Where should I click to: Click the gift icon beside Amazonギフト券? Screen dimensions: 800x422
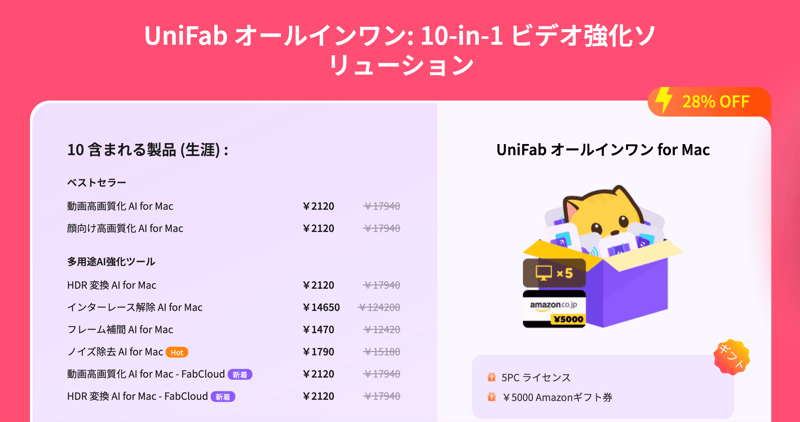click(x=491, y=397)
